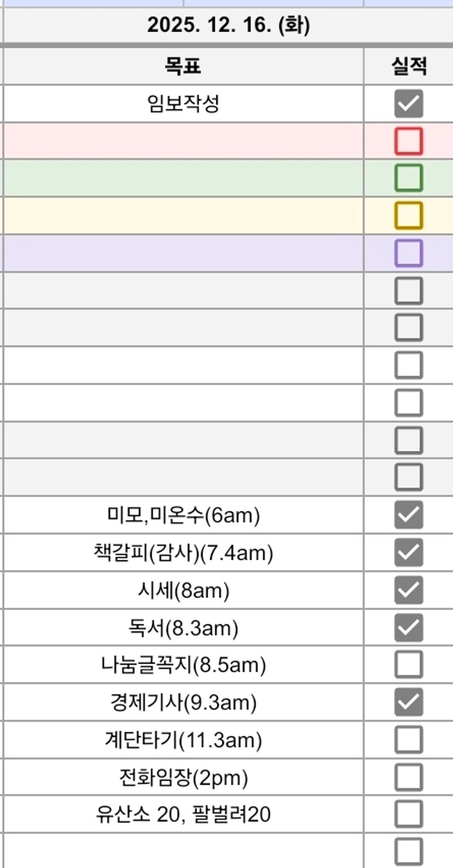Image resolution: width=453 pixels, height=868 pixels.
Task: Uncheck the 독서(8.3am) checkbox
Action: pos(408,627)
